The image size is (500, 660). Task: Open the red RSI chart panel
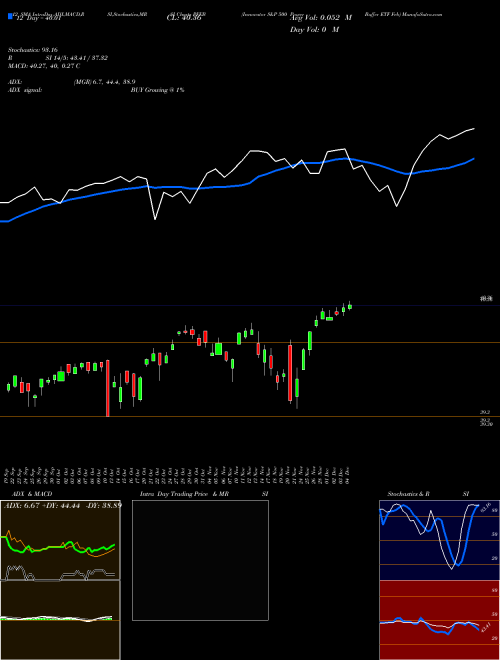click(x=439, y=620)
